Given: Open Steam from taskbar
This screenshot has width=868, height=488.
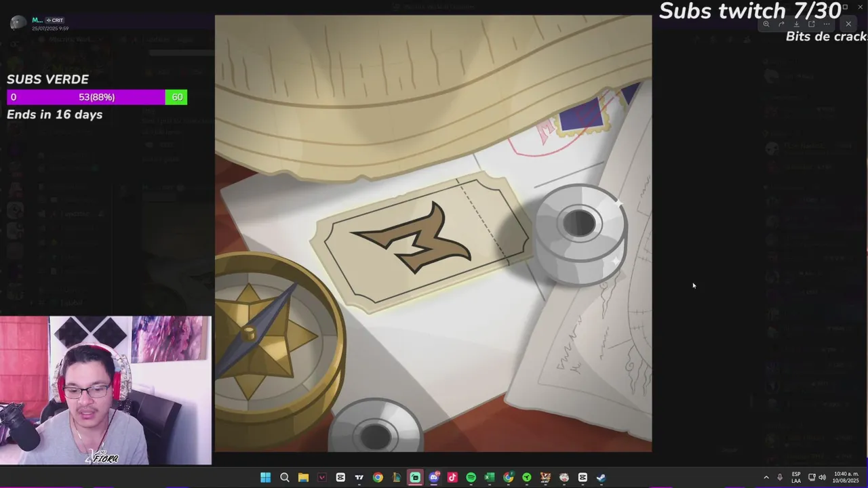Looking at the screenshot, I should point(601,478).
